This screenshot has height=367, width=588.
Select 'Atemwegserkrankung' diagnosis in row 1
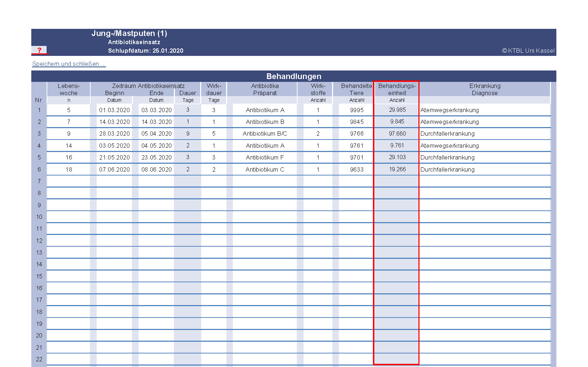point(449,110)
